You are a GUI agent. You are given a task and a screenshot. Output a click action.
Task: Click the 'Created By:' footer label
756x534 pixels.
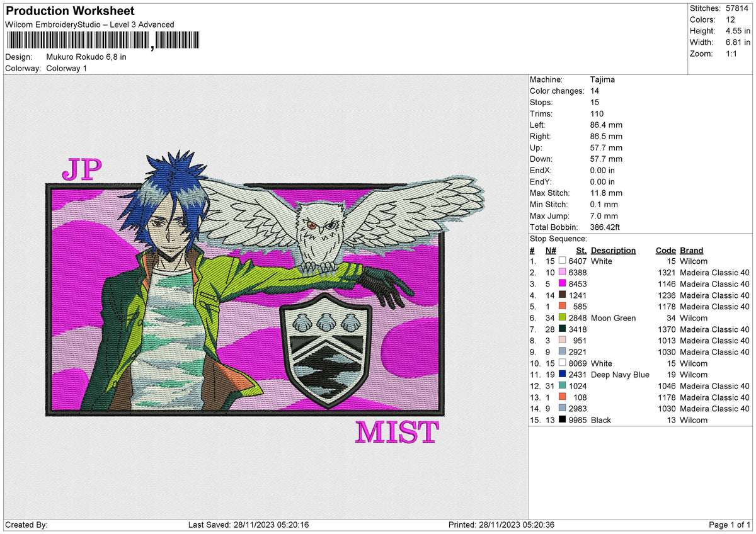click(x=26, y=525)
